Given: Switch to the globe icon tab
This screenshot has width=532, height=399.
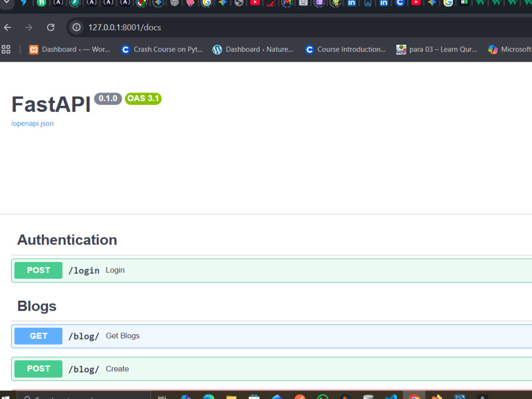Looking at the screenshot, I should point(239,3).
